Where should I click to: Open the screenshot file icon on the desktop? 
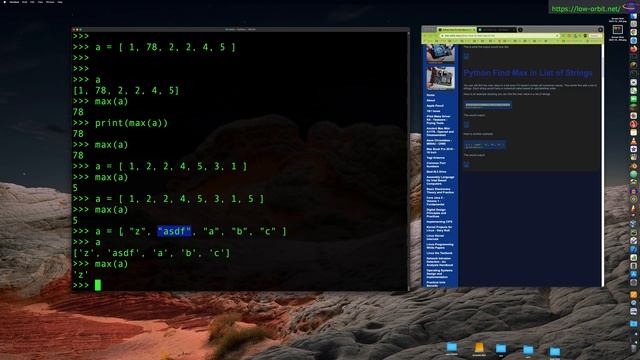(618, 29)
